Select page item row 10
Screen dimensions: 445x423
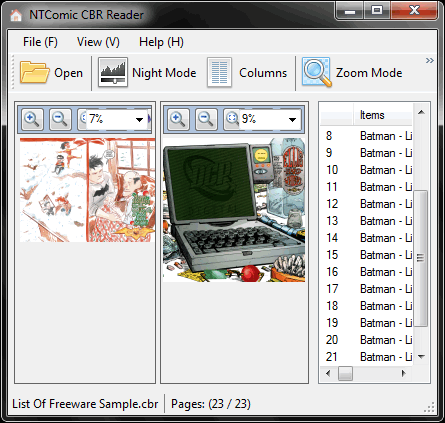click(366, 170)
